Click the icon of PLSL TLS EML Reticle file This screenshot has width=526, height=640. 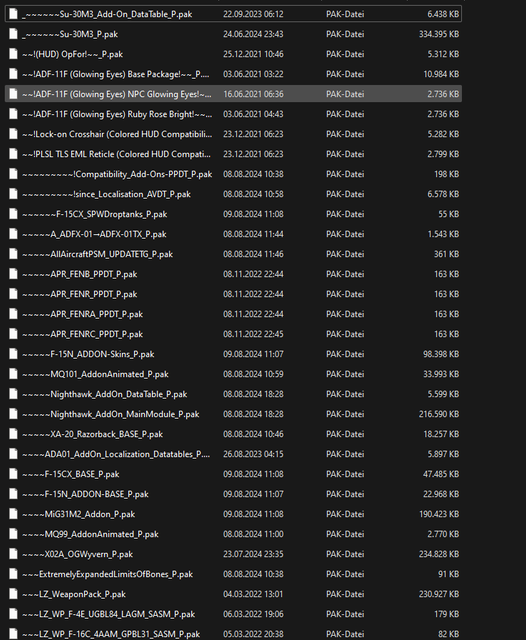coord(13,154)
